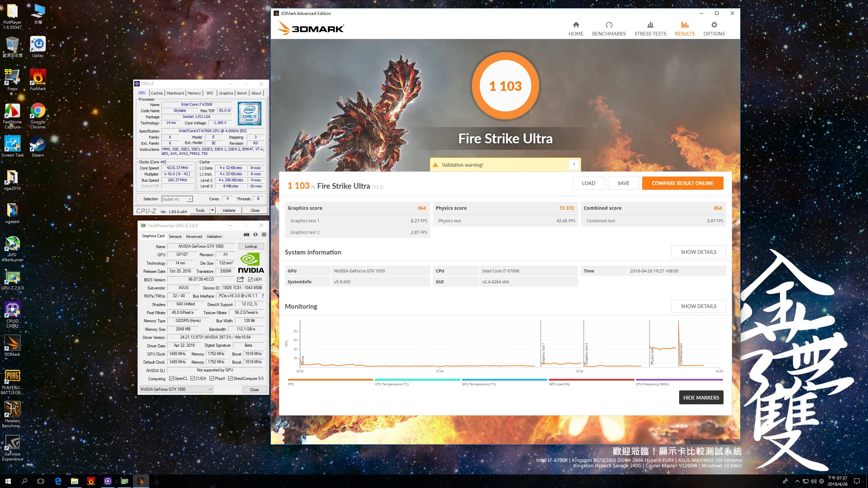Click the CPU-Z Tools button
The image size is (868, 488).
click(200, 210)
